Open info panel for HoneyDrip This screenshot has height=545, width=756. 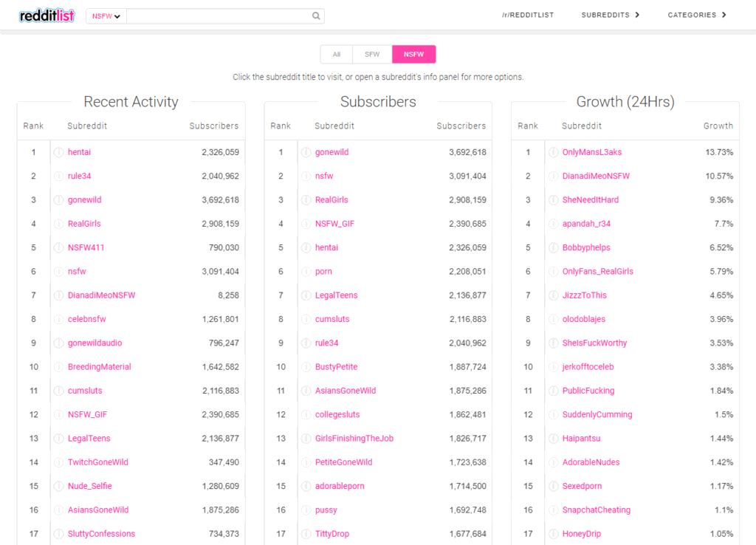(554, 534)
